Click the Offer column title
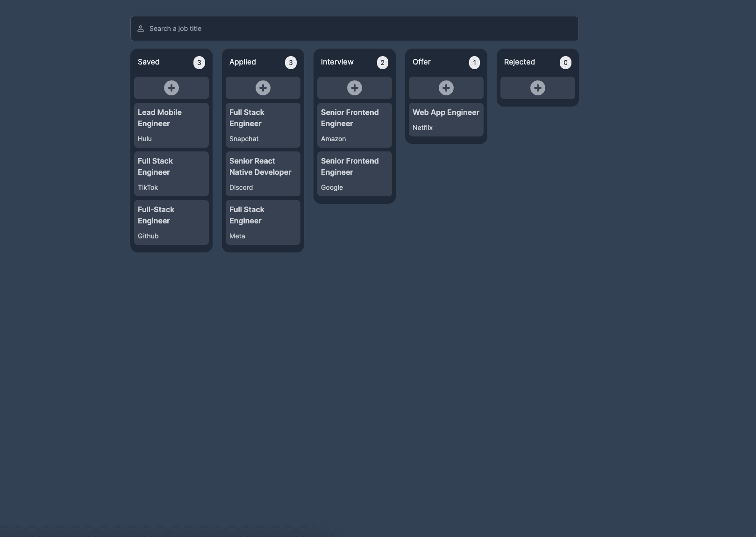Screen dimensions: 756x537 tap(421, 62)
